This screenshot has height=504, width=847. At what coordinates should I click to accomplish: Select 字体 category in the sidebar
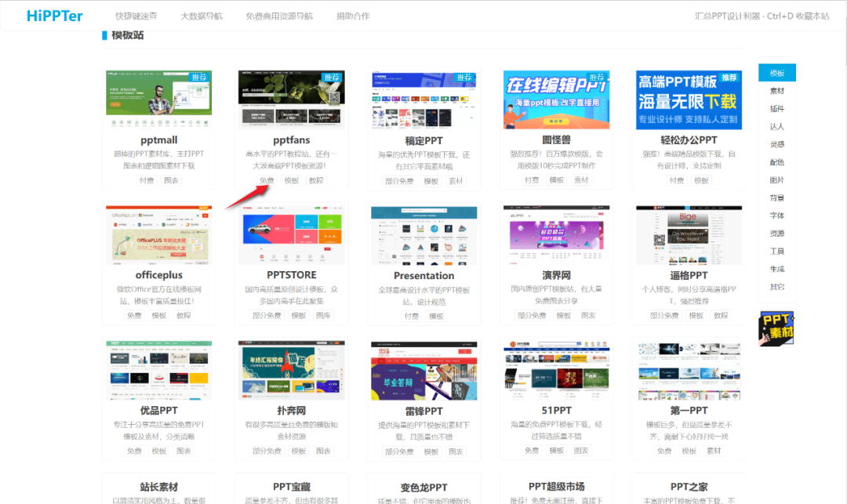tap(776, 216)
